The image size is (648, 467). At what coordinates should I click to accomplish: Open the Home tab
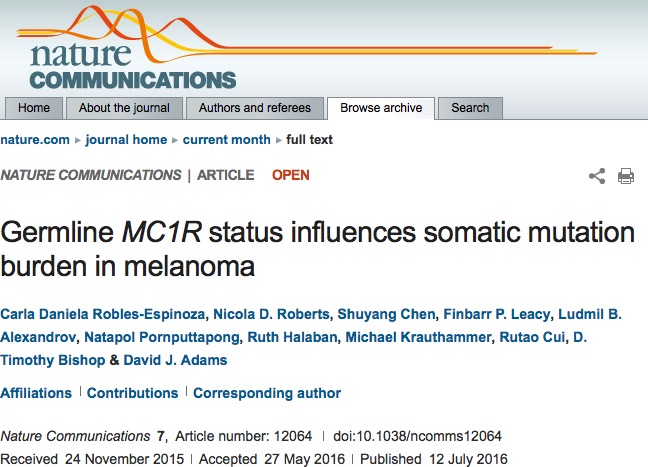click(x=34, y=108)
